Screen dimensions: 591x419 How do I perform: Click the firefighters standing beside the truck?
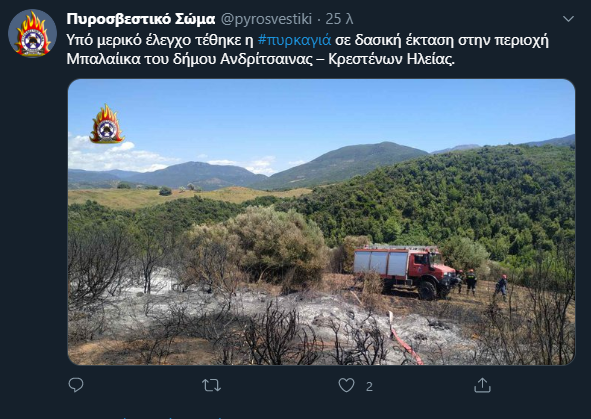[481, 284]
